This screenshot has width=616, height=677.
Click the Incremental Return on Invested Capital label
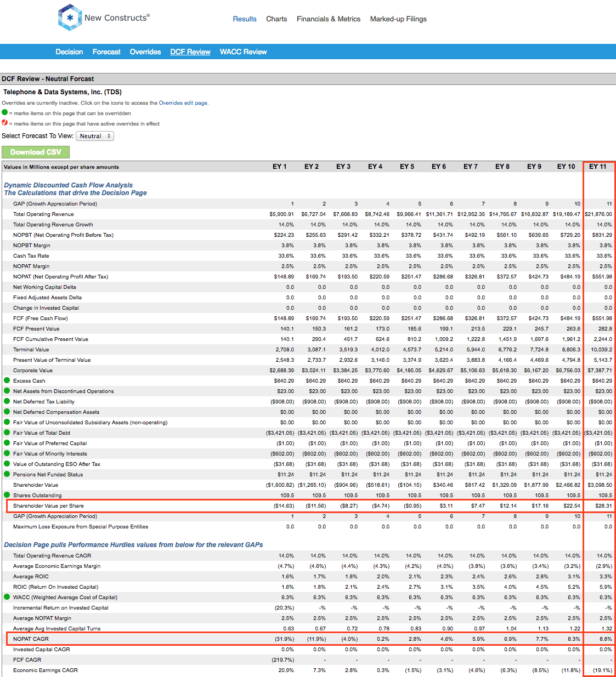61,607
